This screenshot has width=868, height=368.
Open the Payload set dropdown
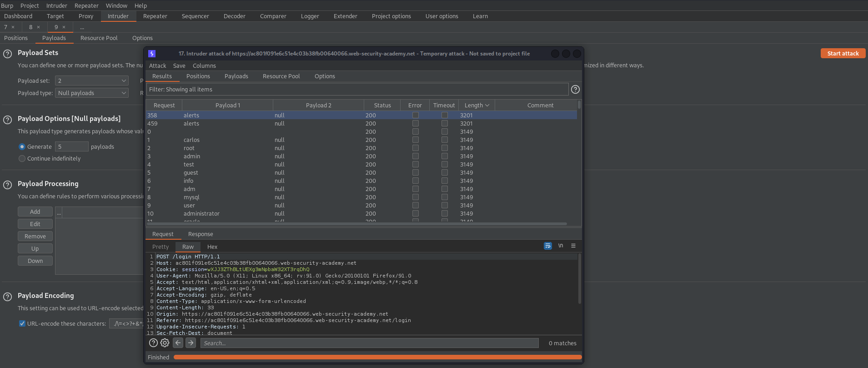[92, 81]
